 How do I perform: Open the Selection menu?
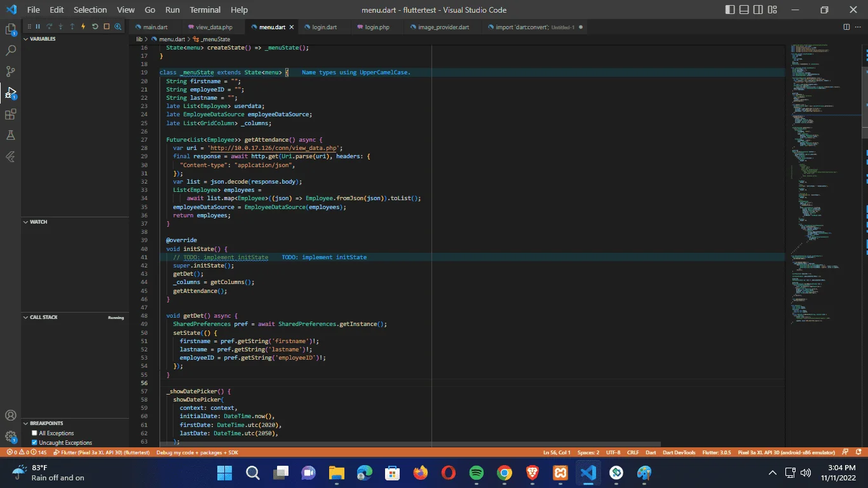pyautogui.click(x=90, y=10)
